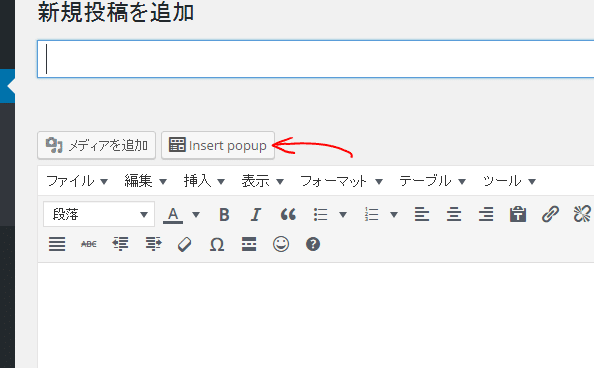Image resolution: width=594 pixels, height=368 pixels.
Task: Open the フォーマット menu
Action: pyautogui.click(x=341, y=181)
